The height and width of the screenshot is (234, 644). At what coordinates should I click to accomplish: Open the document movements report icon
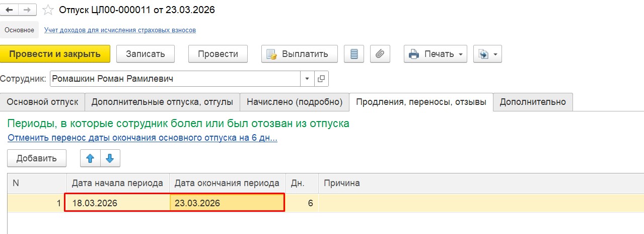[x=354, y=54]
